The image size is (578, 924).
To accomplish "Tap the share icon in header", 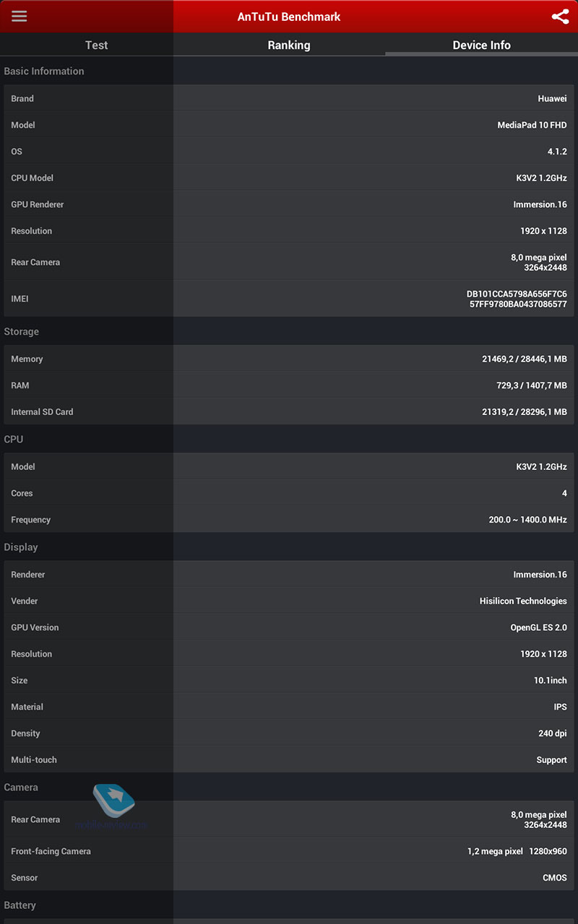I will 560,17.
